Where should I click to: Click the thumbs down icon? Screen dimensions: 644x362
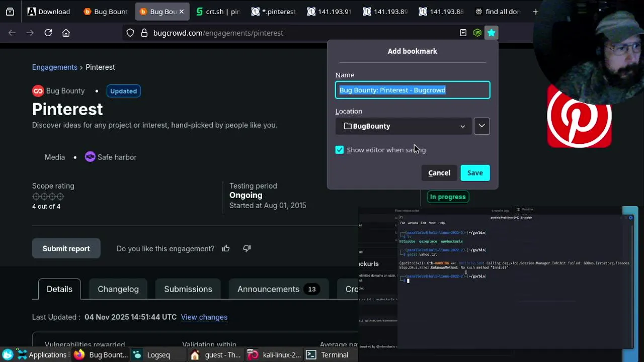pyautogui.click(x=247, y=248)
